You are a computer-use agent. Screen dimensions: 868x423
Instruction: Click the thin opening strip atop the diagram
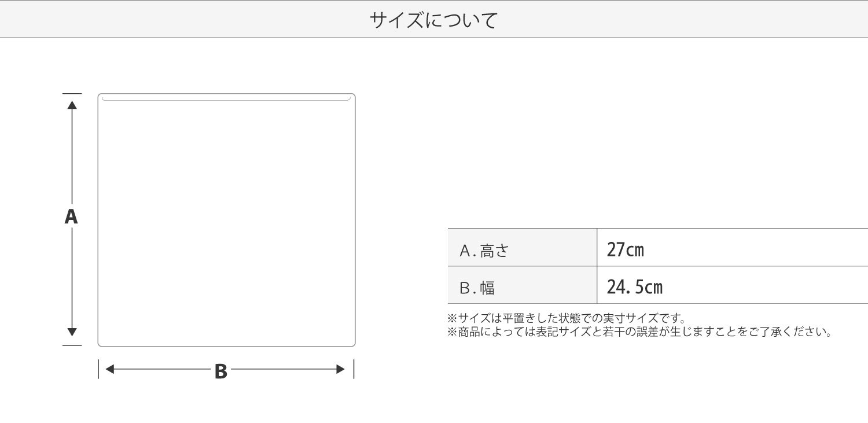pyautogui.click(x=226, y=98)
